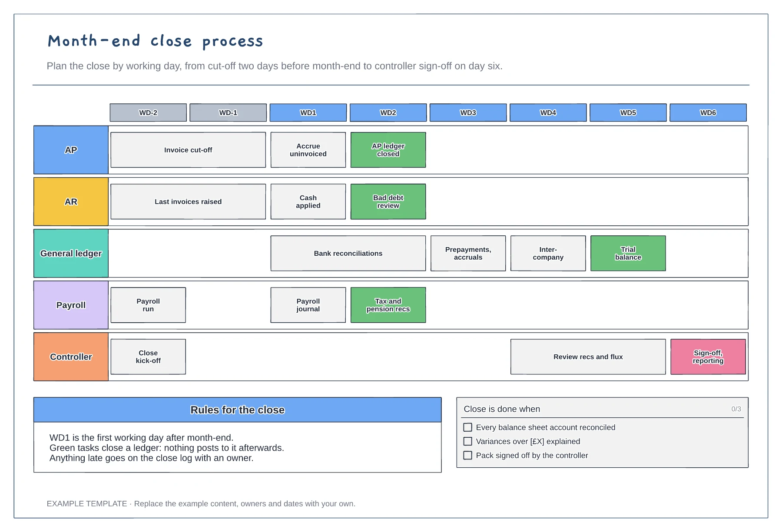Select the 'Bank reconciliations' task card
Image resolution: width=782 pixels, height=532 pixels.
[x=348, y=253]
